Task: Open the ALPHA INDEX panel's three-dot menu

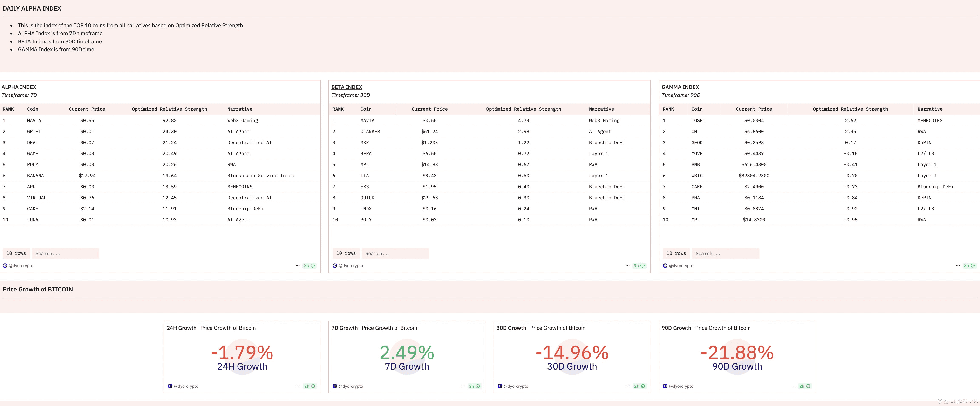Action: (298, 266)
